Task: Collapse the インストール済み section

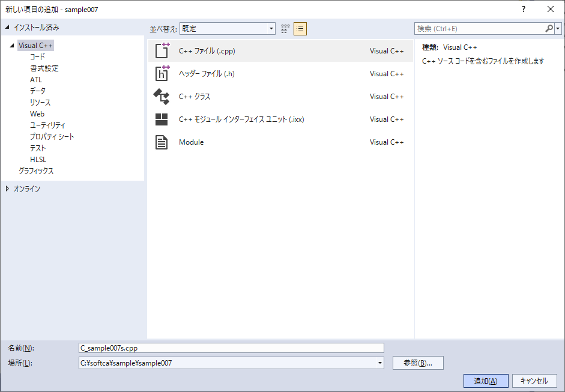Action: (x=8, y=28)
